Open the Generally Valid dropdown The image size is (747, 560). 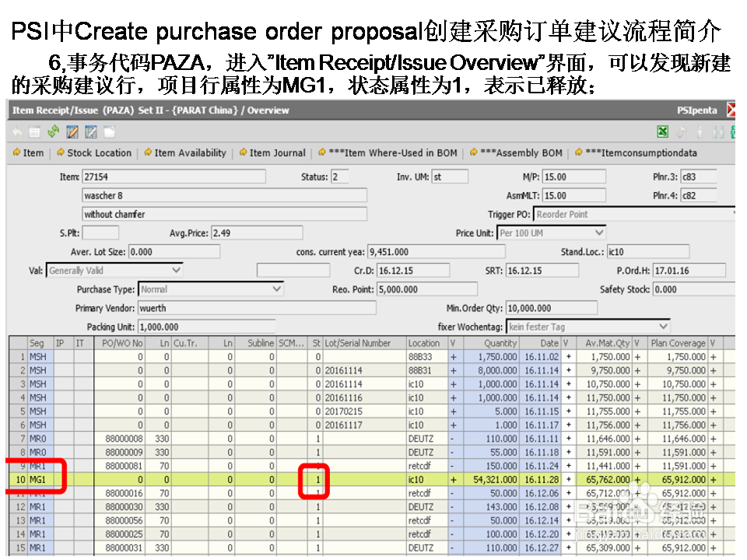[x=174, y=270]
